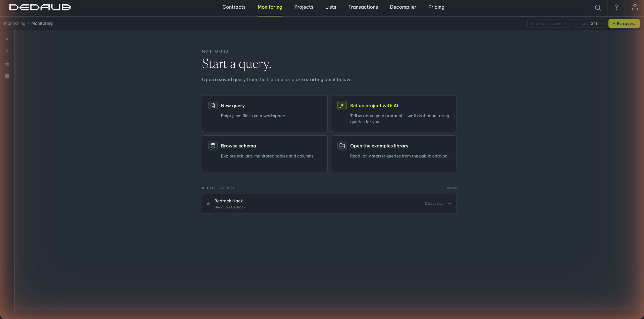
Task: Click the status dot beside Bedrock Hack
Action: (x=208, y=204)
